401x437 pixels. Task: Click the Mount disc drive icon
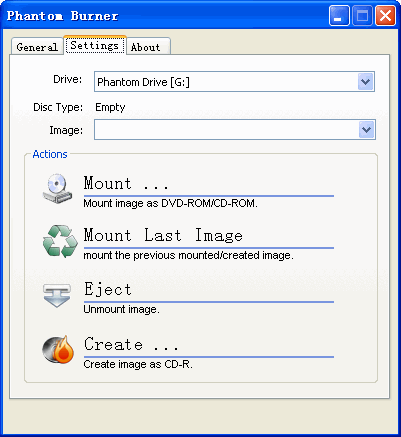pos(57,189)
